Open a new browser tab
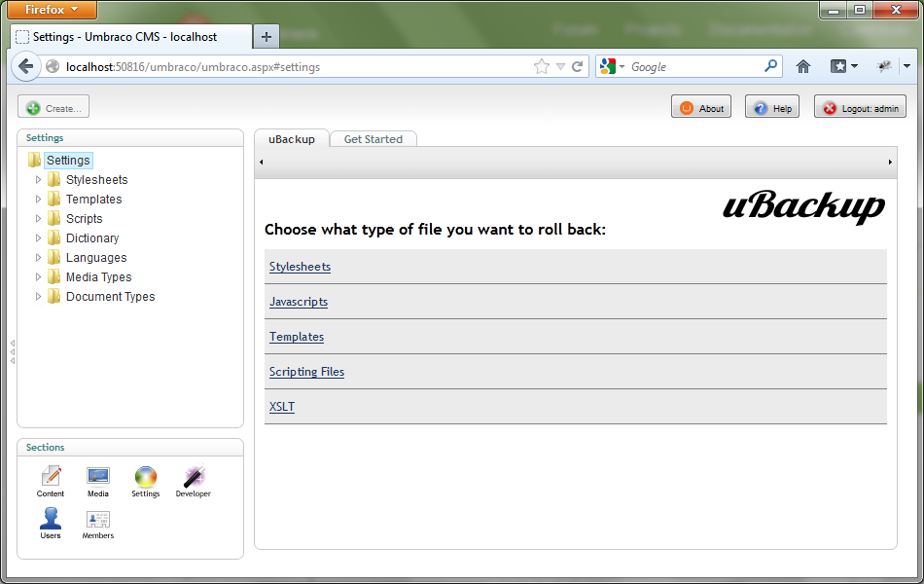924x584 pixels. click(267, 37)
